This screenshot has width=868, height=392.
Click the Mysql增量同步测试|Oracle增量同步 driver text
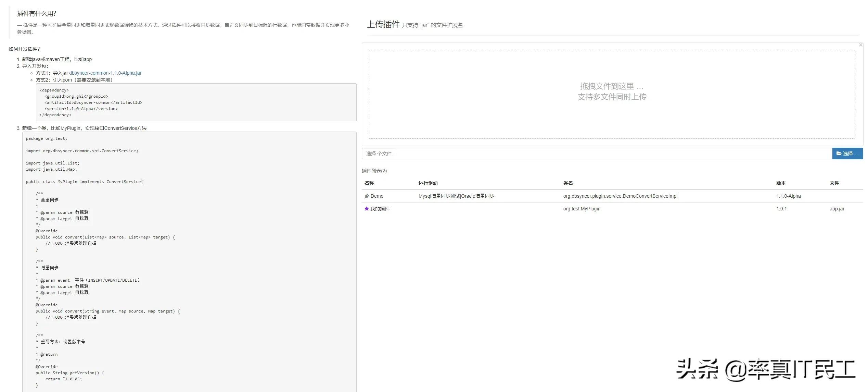pos(456,196)
